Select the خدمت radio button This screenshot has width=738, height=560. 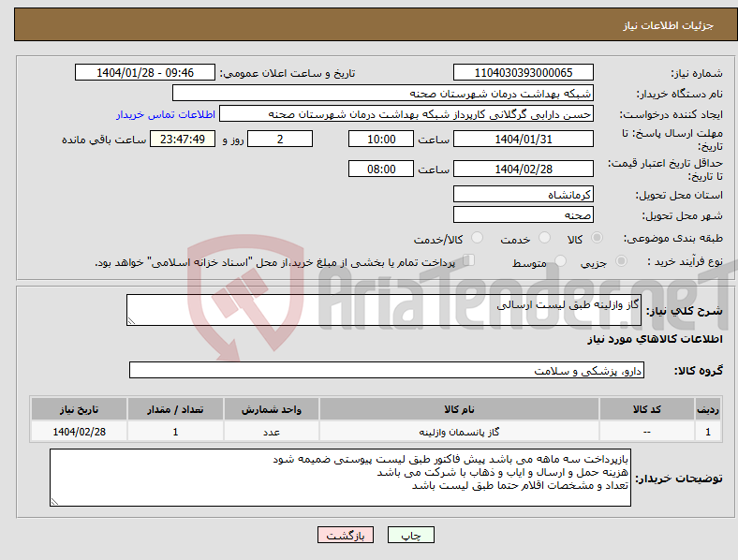tap(544, 238)
